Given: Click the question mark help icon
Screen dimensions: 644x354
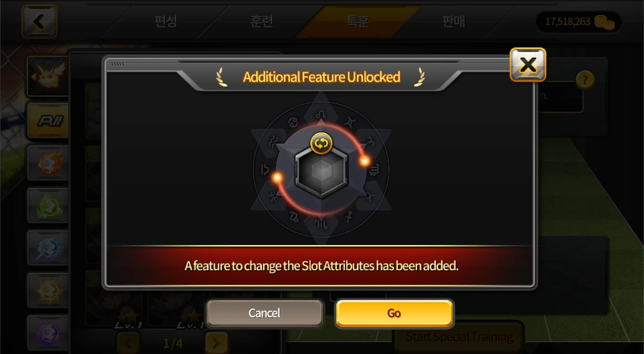Looking at the screenshot, I should coord(585,80).
